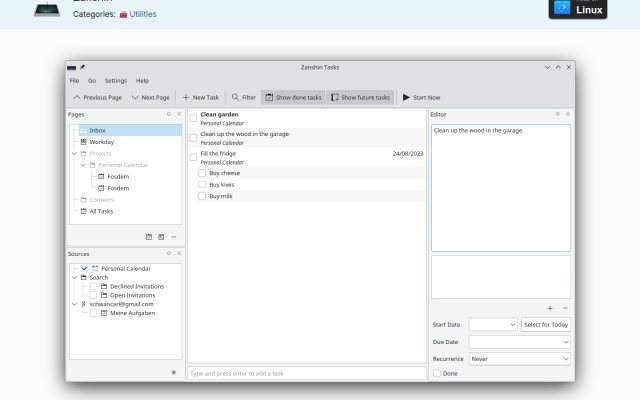Check off Buy kiwis subtask
The image size is (640, 400).
[x=202, y=184]
